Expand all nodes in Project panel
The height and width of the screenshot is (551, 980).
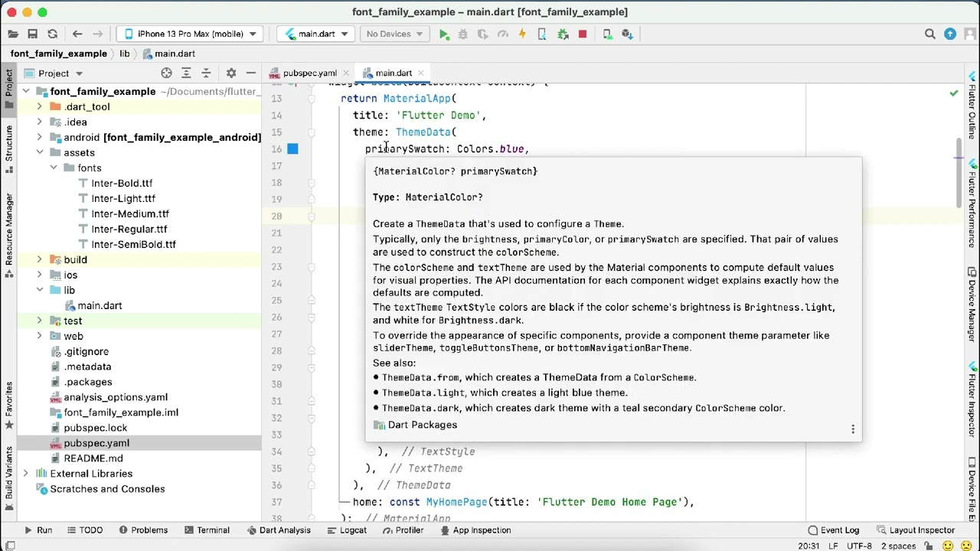pos(186,73)
